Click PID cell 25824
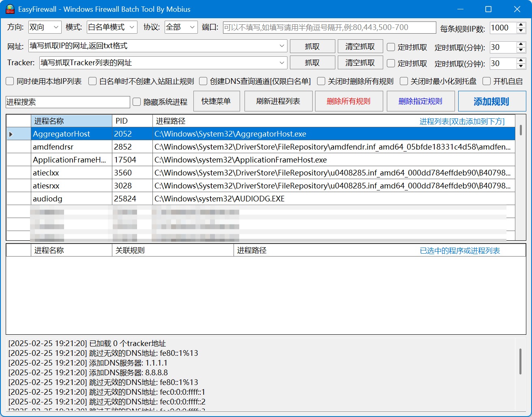The image size is (532, 417). [133, 199]
